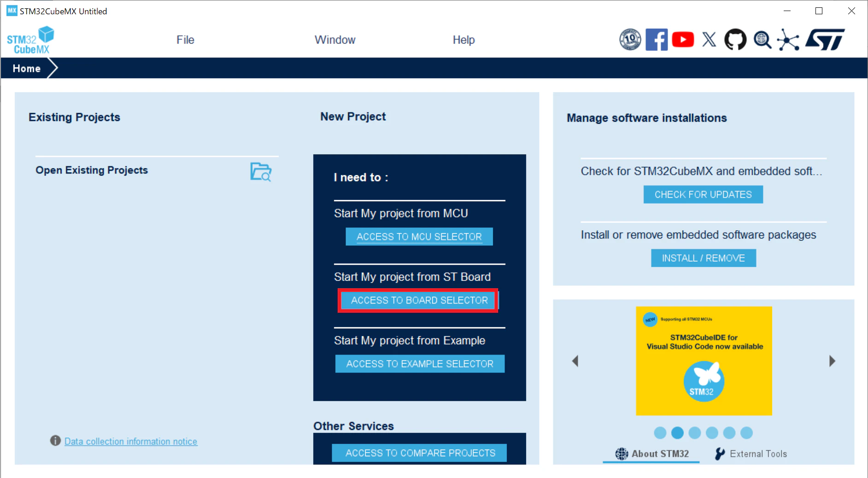Select the second carousel dot
This screenshot has width=868, height=478.
click(x=677, y=433)
